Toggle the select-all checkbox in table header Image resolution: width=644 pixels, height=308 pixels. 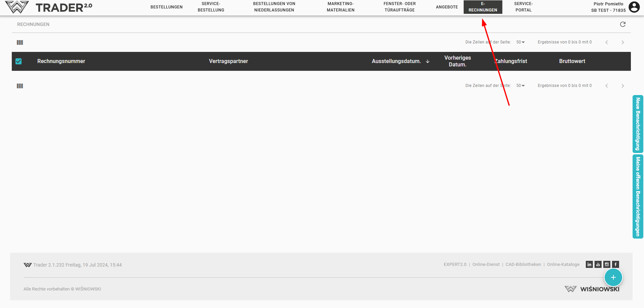point(19,61)
